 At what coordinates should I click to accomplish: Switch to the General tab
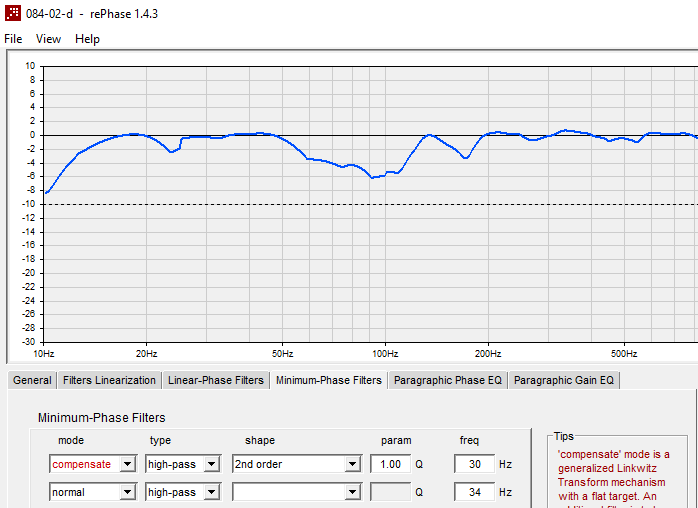point(32,380)
